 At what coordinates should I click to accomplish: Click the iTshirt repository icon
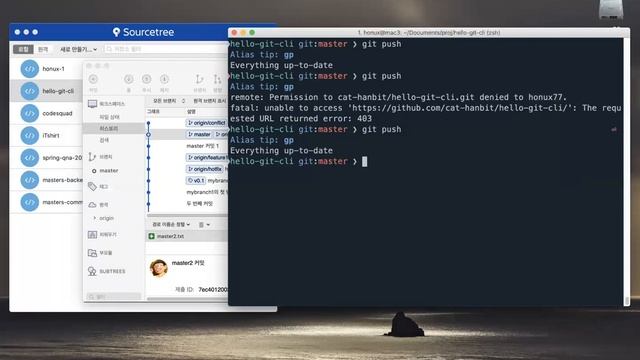coord(30,136)
